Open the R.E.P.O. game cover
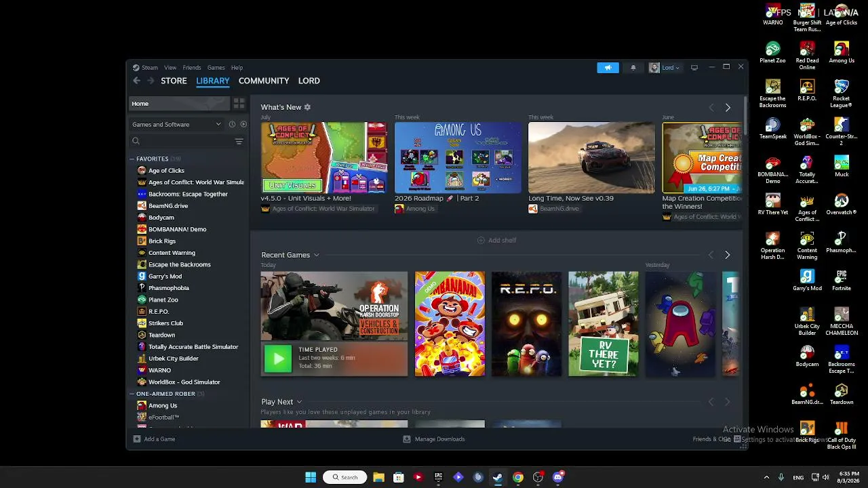 click(526, 324)
